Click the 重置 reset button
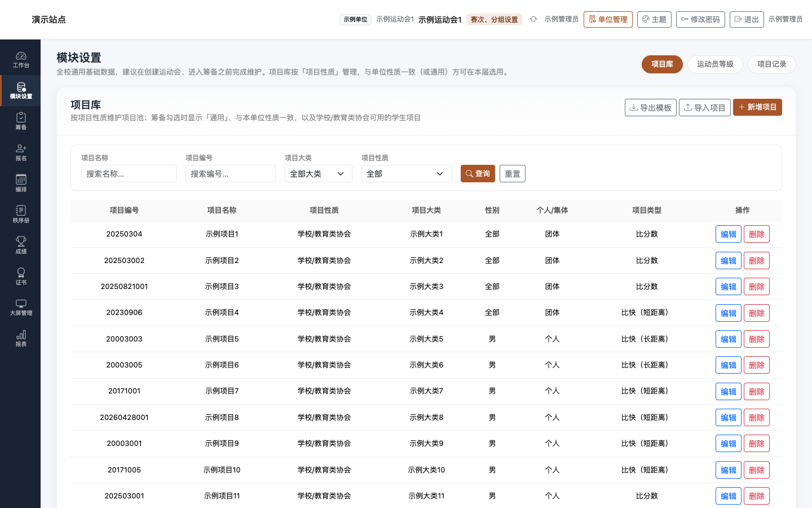The width and height of the screenshot is (812, 508). click(x=513, y=174)
